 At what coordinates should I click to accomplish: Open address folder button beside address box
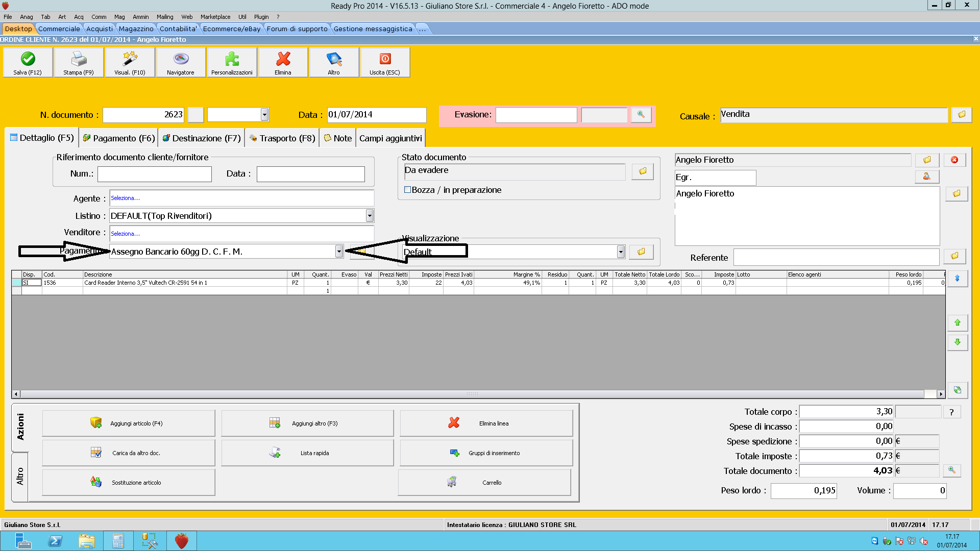957,194
